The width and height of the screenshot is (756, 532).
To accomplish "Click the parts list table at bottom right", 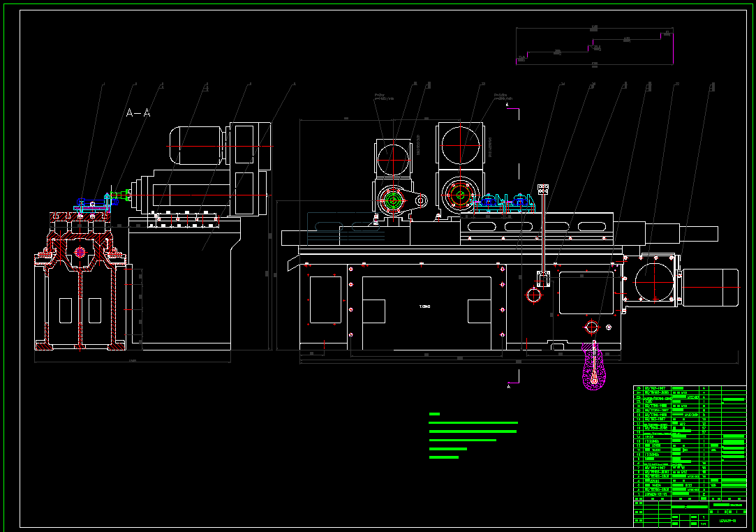I will pos(689,454).
